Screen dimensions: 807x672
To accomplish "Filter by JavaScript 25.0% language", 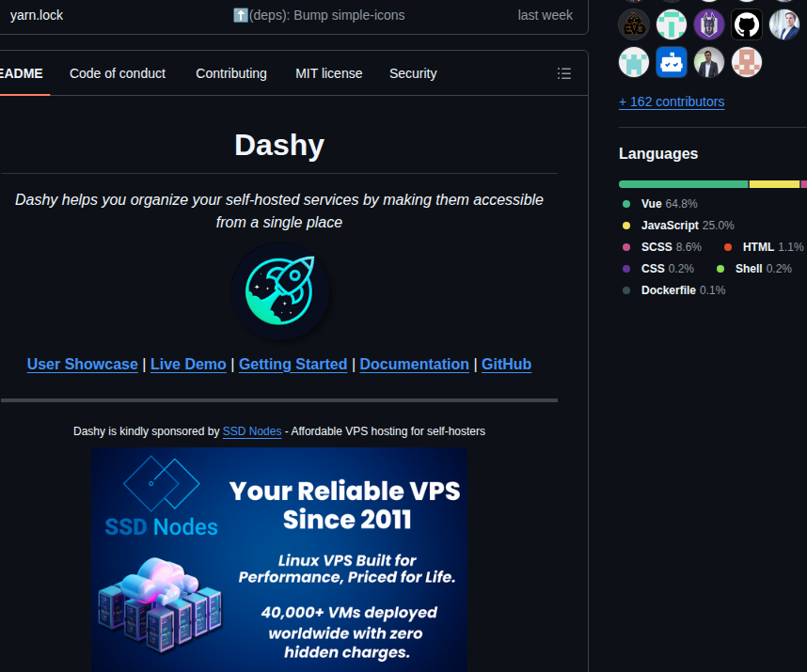I will pos(678,226).
